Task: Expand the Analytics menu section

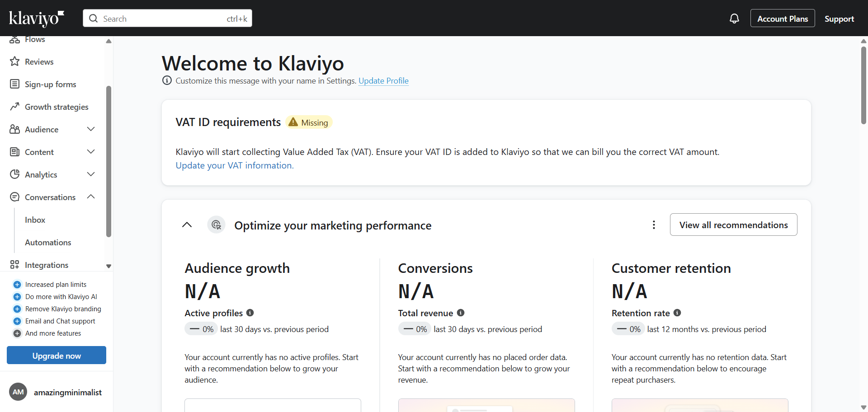Action: 91,174
